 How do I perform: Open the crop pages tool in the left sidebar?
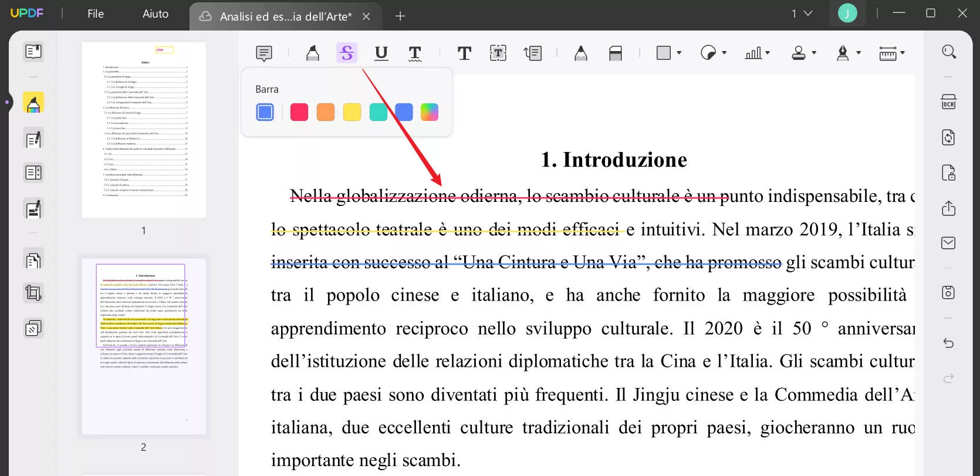33,292
